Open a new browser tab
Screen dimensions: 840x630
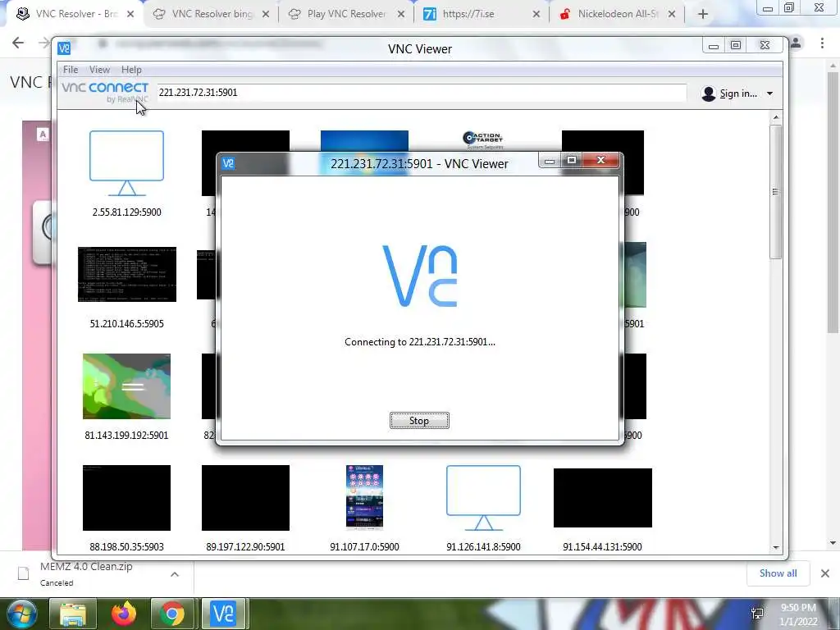tap(703, 15)
